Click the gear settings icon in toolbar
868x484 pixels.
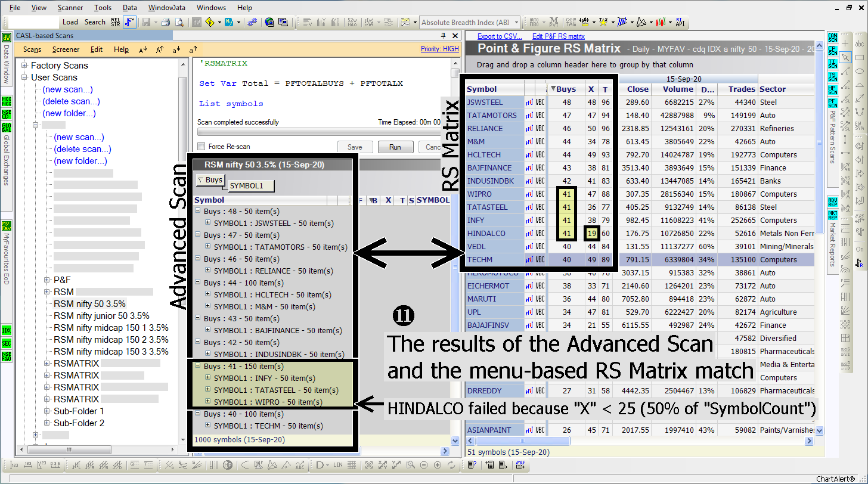252,22
